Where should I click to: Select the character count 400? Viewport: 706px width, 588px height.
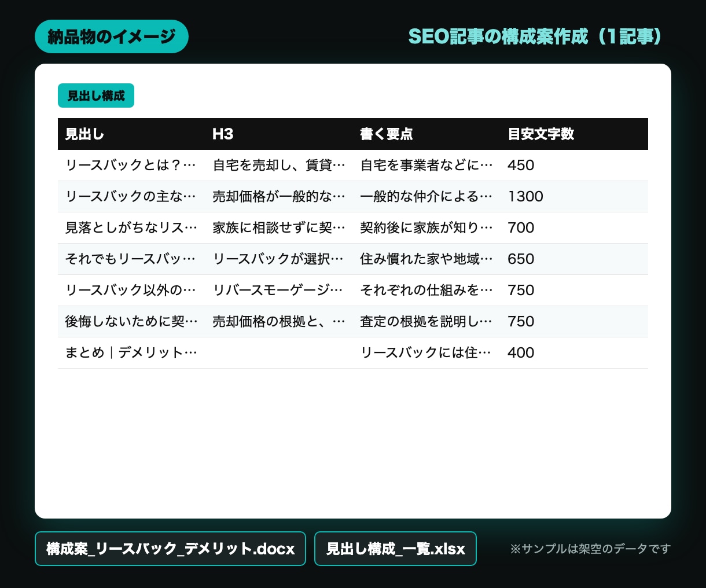click(521, 353)
